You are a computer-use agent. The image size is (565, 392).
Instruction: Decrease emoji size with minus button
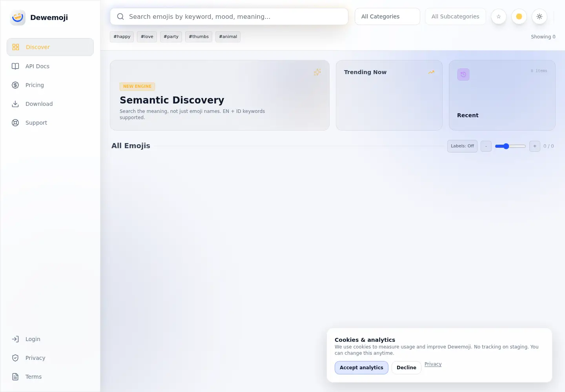point(486,146)
